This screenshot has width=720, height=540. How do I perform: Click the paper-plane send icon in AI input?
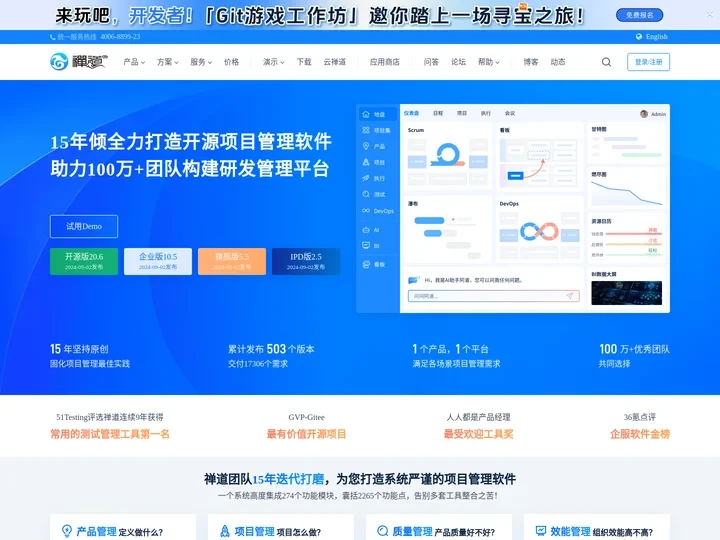pyautogui.click(x=569, y=296)
